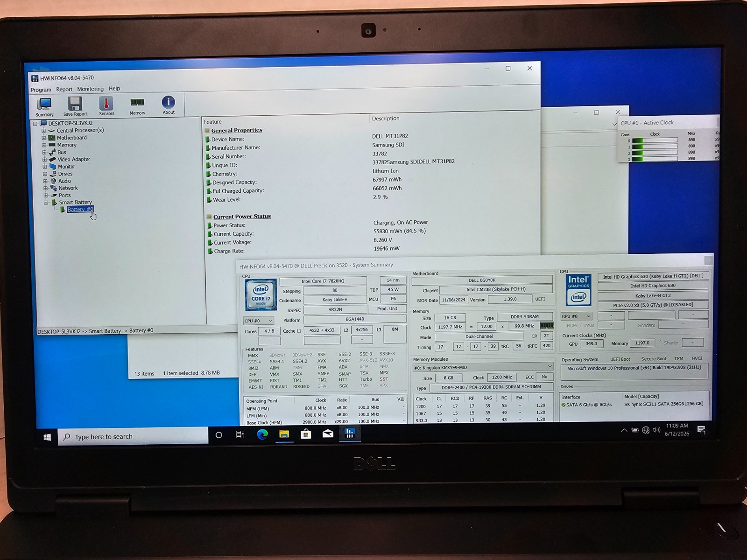Open the Report menu
The width and height of the screenshot is (747, 560).
coord(64,89)
